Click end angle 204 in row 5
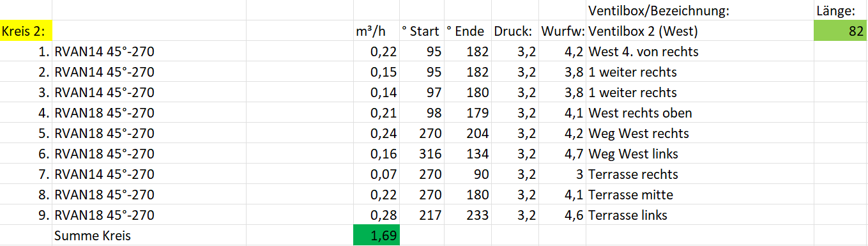 coord(468,133)
